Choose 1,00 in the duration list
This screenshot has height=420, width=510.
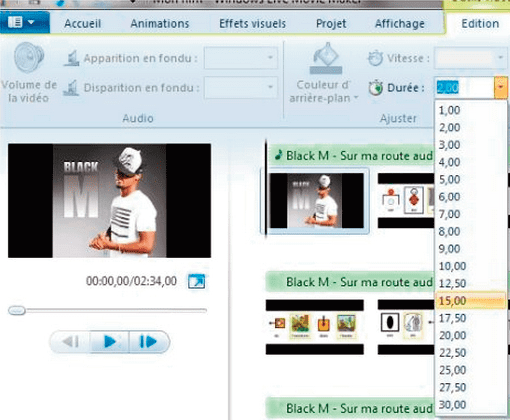coord(471,110)
